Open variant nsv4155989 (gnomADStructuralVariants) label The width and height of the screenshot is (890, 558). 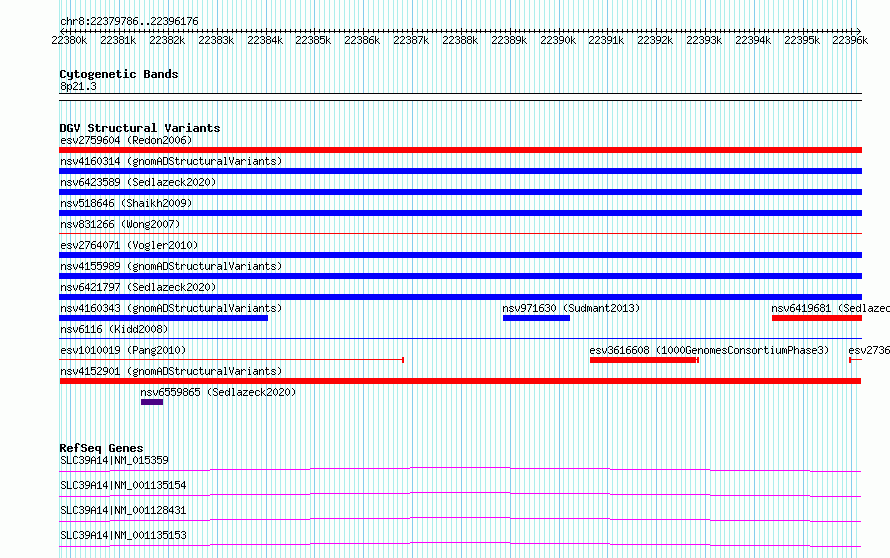point(171,266)
